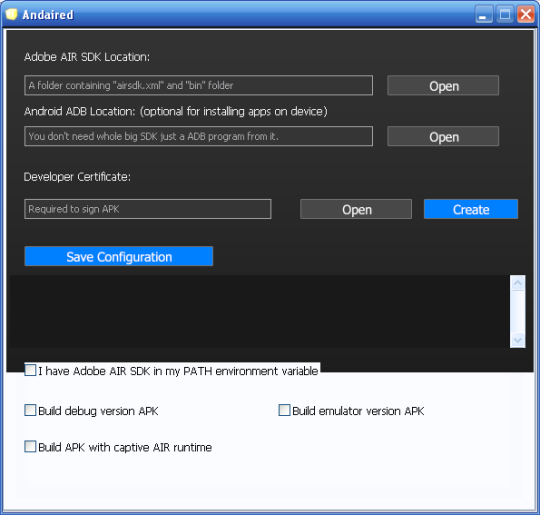
Task: Toggle Build emulator version APK checkbox
Action: 284,410
